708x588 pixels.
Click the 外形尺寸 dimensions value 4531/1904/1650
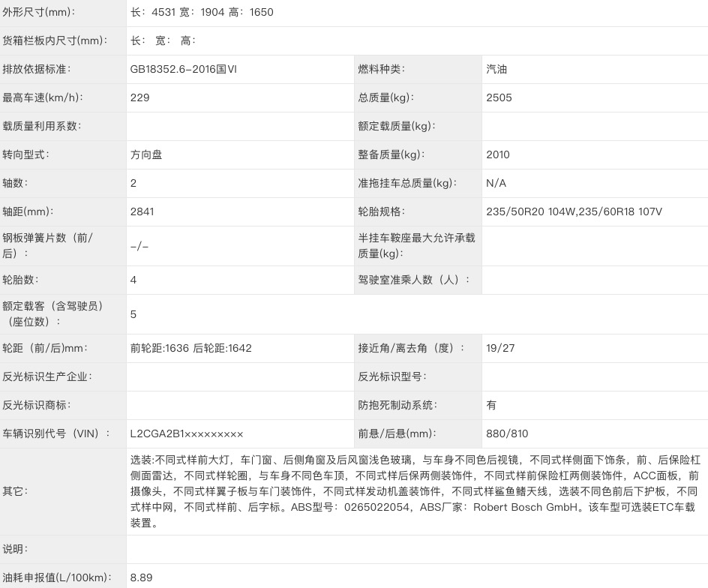[202, 12]
